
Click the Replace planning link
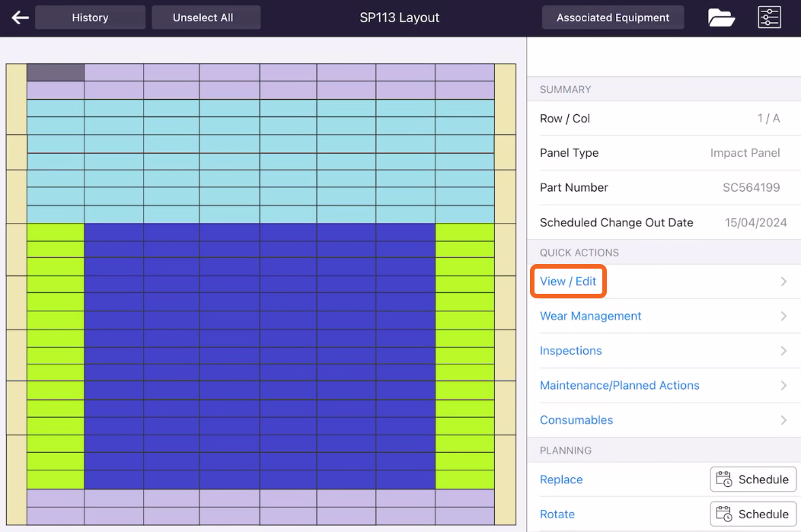(x=561, y=479)
